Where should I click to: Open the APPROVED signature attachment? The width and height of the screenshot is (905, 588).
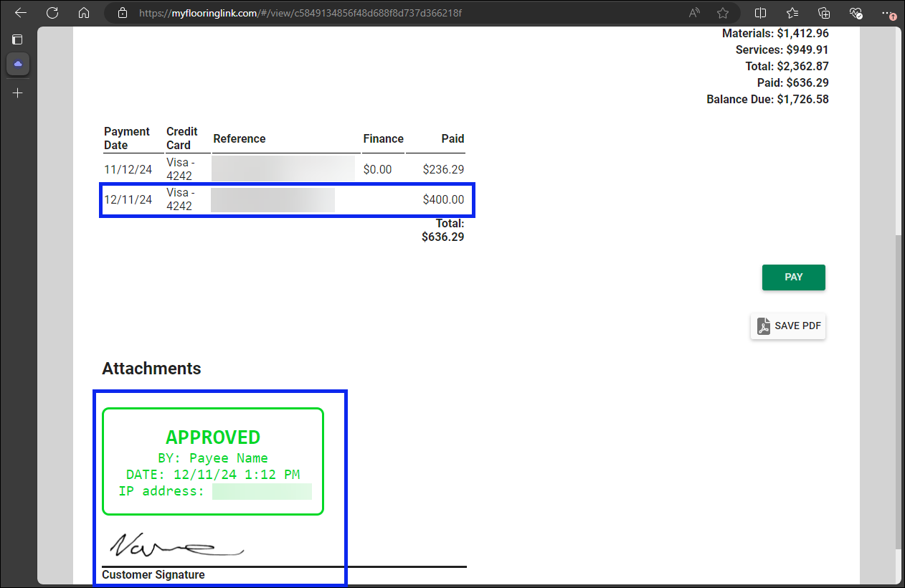pyautogui.click(x=213, y=462)
